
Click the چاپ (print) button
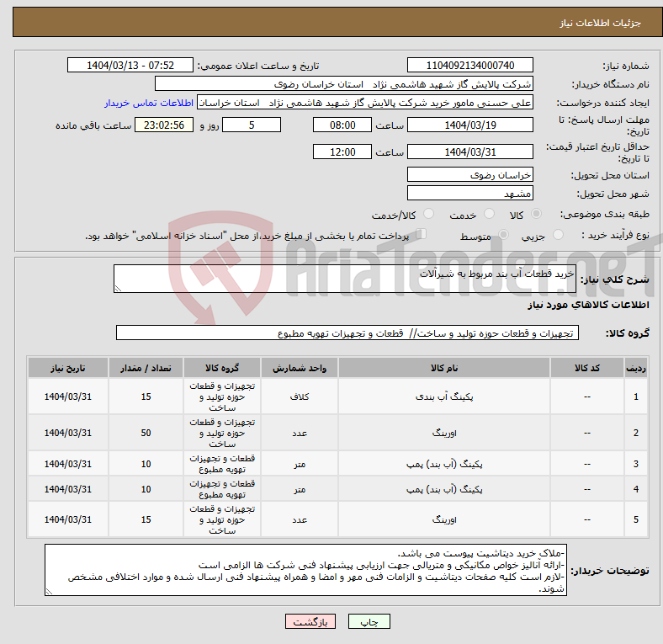tap(369, 621)
